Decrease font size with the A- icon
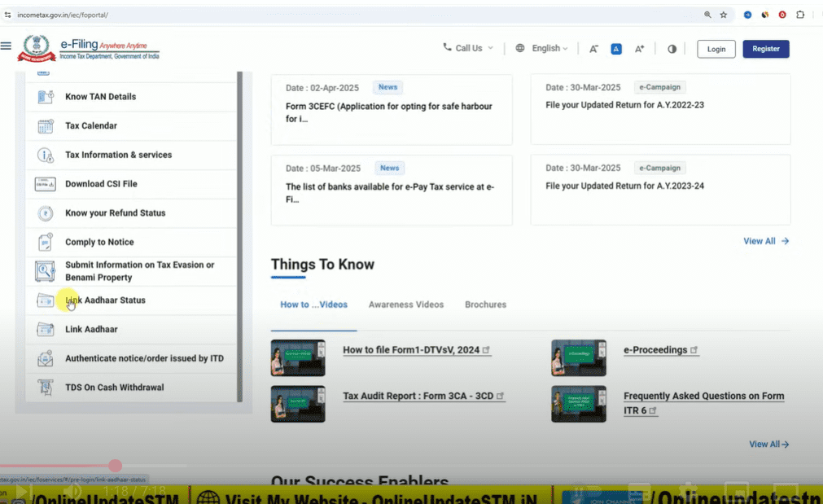This screenshot has width=823, height=504. [x=593, y=49]
